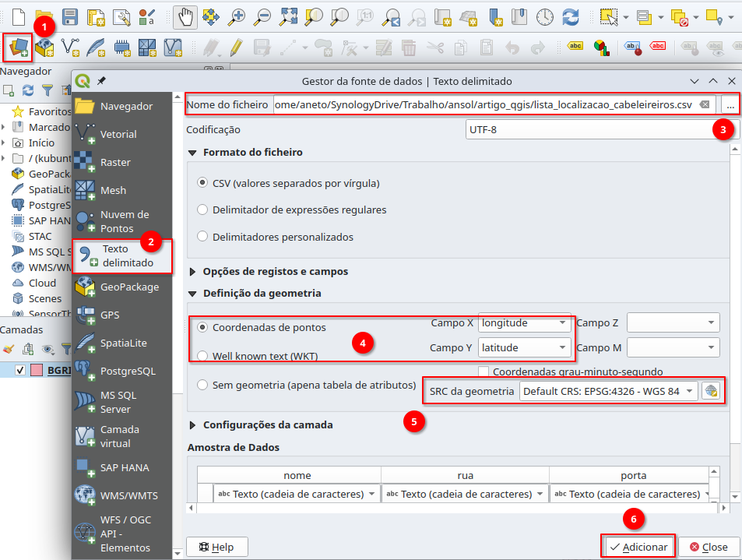
Task: Select the Pan Map hand tool
Action: (x=185, y=17)
